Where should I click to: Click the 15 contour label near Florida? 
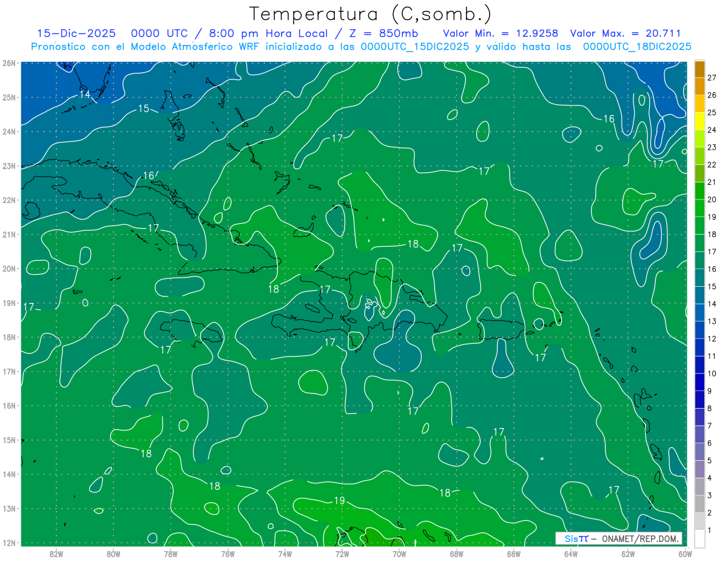coord(144,109)
